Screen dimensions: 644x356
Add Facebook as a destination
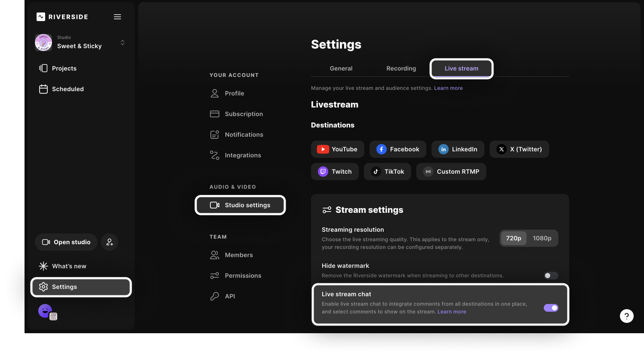coord(398,149)
